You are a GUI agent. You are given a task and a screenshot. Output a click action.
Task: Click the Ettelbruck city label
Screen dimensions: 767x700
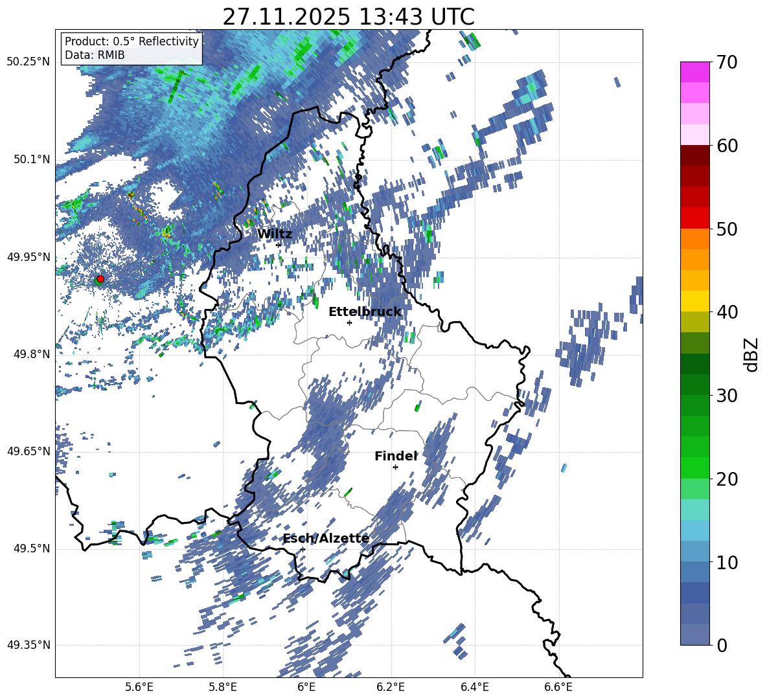(365, 312)
